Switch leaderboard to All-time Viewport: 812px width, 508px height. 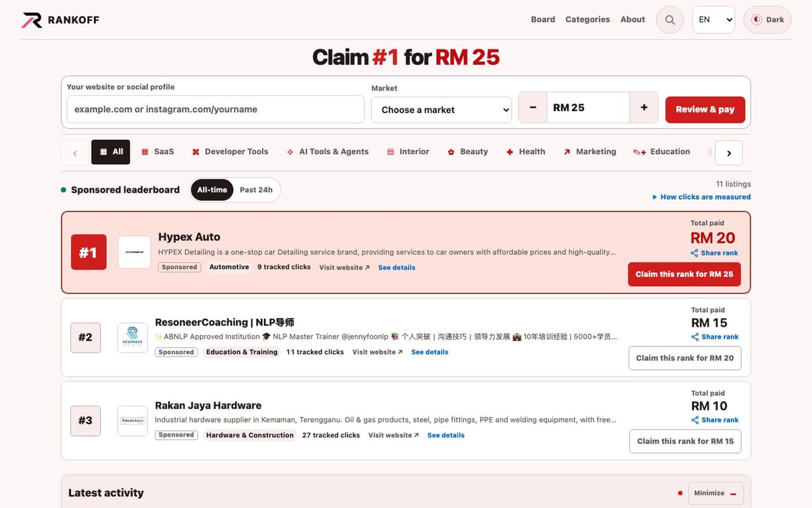[212, 190]
